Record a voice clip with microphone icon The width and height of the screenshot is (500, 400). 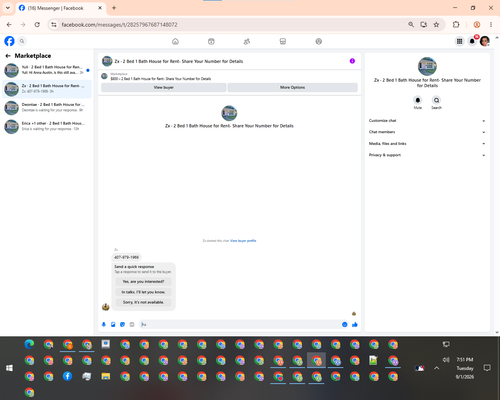coord(104,324)
